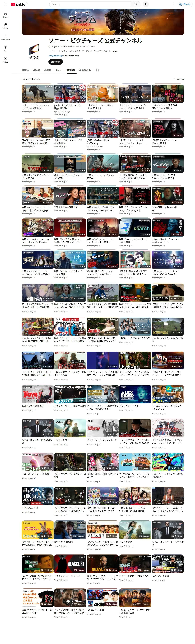The image size is (195, 644).
Task: Click the playlist title ブラックリスト リデンプション
Action: point(102,440)
